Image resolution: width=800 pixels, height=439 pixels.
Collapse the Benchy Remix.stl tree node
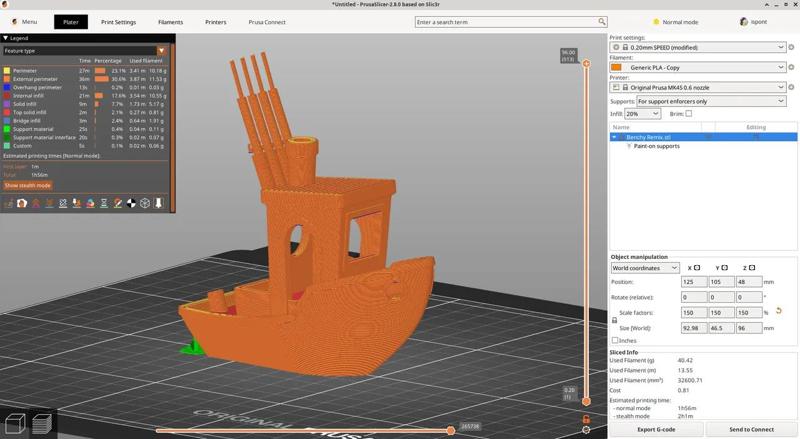pyautogui.click(x=614, y=137)
